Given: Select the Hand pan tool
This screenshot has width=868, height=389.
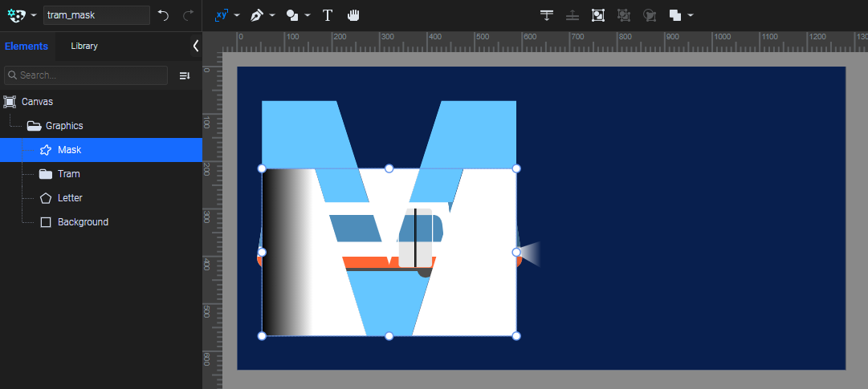Looking at the screenshot, I should pos(353,15).
